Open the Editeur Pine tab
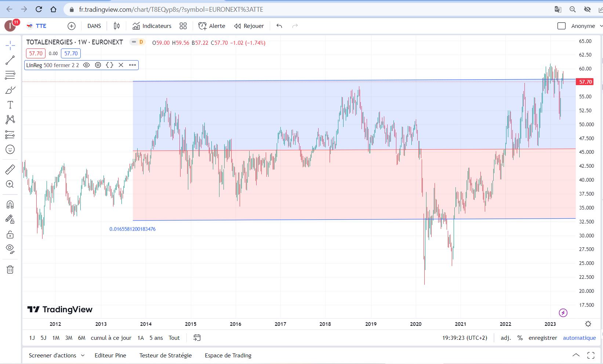The width and height of the screenshot is (603, 364). pyautogui.click(x=110, y=356)
